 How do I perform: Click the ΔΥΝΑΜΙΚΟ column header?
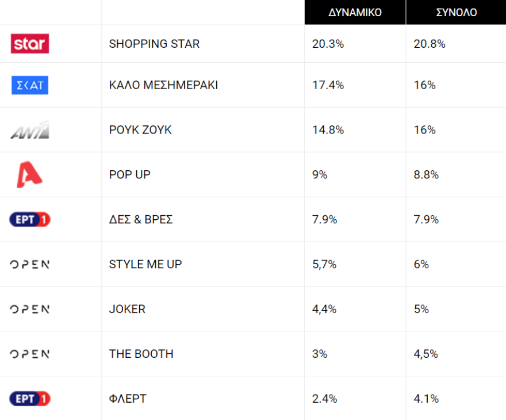(355, 13)
